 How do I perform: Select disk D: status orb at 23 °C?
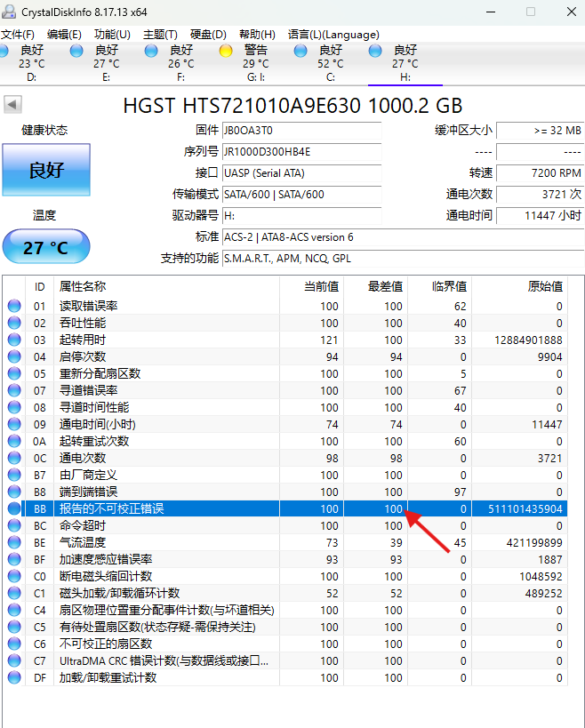(4, 51)
